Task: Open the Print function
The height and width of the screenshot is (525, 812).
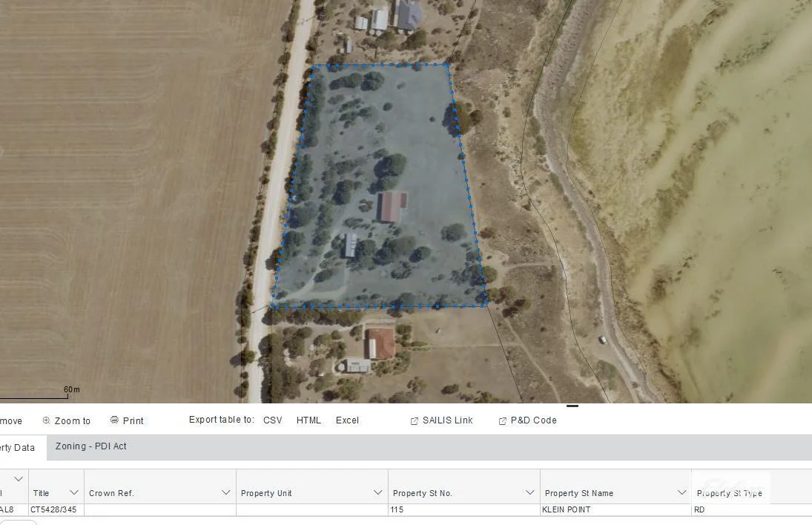Action: (x=133, y=420)
